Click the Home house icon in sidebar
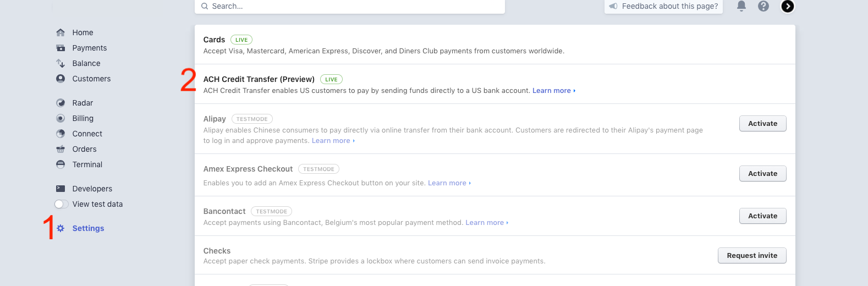 tap(61, 32)
